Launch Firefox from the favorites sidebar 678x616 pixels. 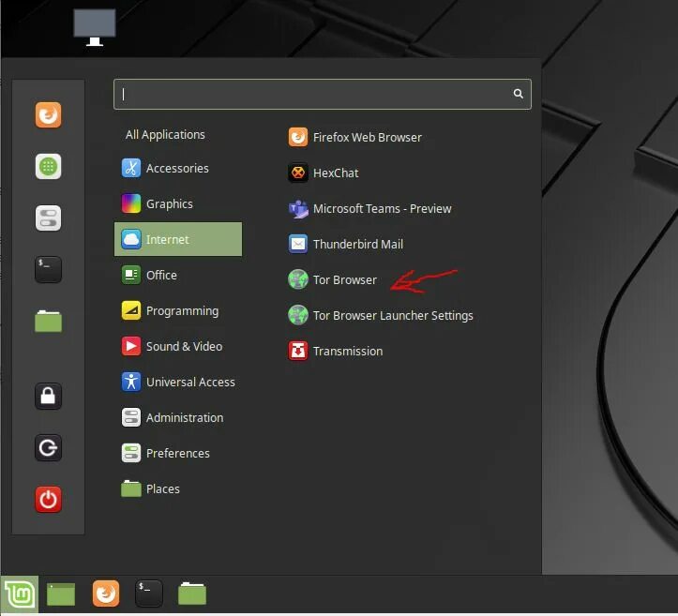[48, 115]
